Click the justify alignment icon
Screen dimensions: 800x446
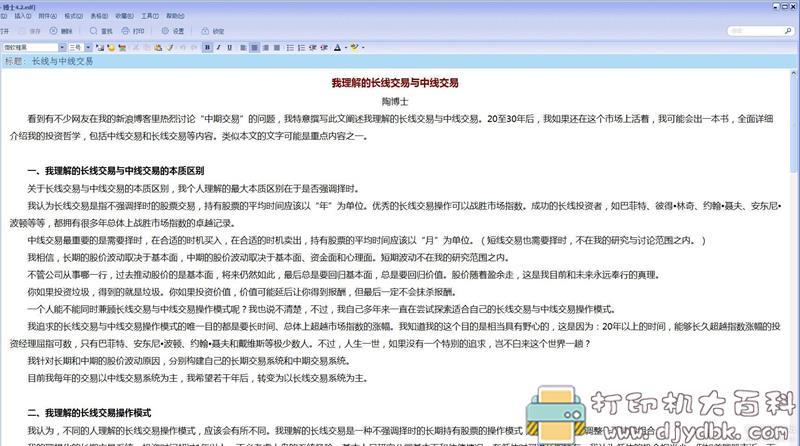point(277,47)
